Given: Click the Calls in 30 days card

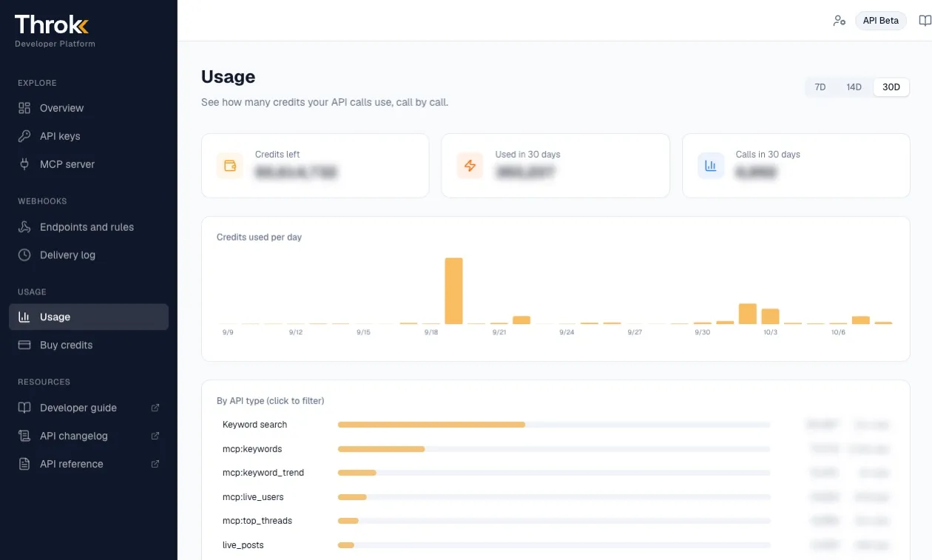Looking at the screenshot, I should [796, 166].
